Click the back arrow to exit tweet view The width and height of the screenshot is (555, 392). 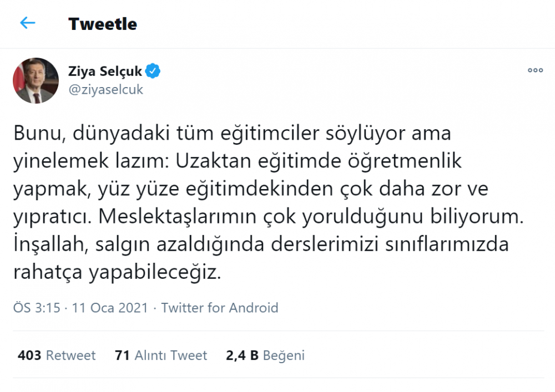[27, 23]
